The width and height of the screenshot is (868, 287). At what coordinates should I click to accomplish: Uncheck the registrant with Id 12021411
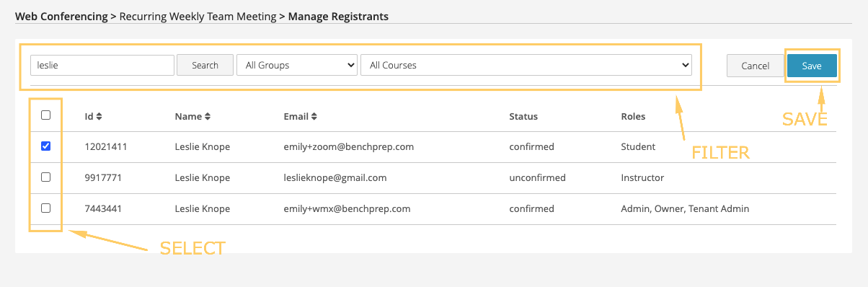tap(46, 146)
